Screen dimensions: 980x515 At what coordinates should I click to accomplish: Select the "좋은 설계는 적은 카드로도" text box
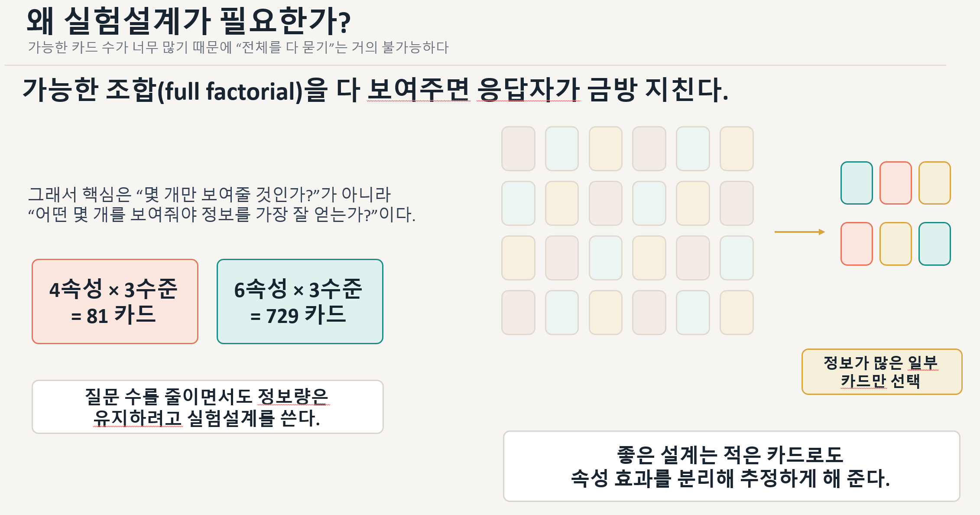click(x=731, y=466)
